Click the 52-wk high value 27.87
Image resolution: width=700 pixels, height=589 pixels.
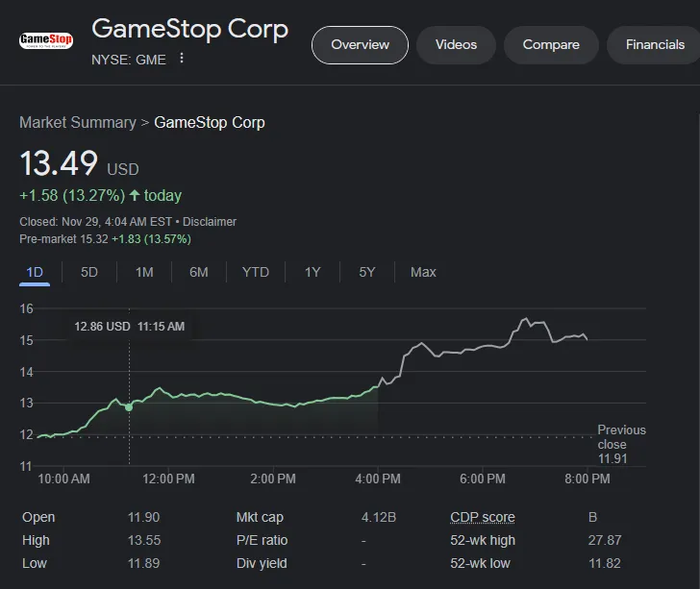coord(605,540)
